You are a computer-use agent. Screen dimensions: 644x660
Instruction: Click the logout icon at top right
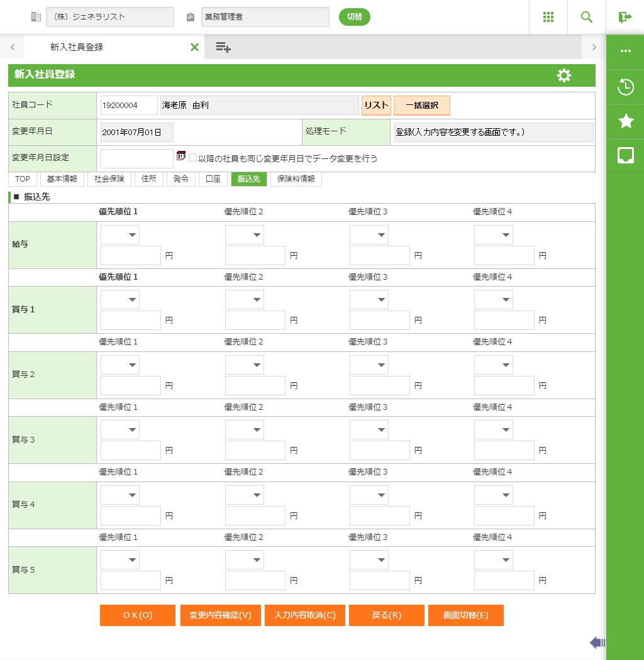tap(625, 17)
